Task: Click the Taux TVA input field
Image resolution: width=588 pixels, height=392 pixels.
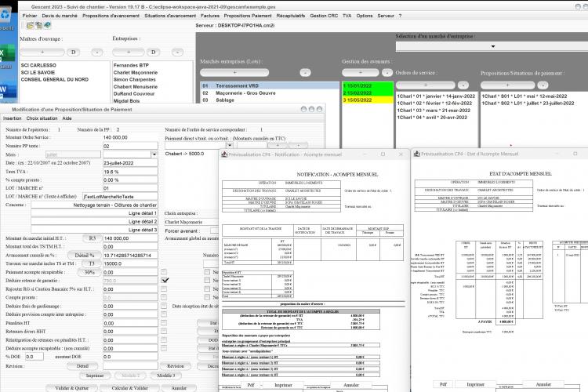Action: click(x=130, y=172)
